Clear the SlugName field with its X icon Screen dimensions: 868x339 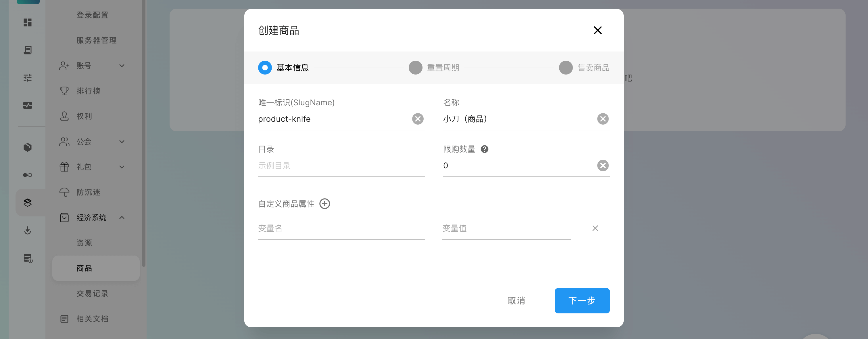tap(418, 119)
